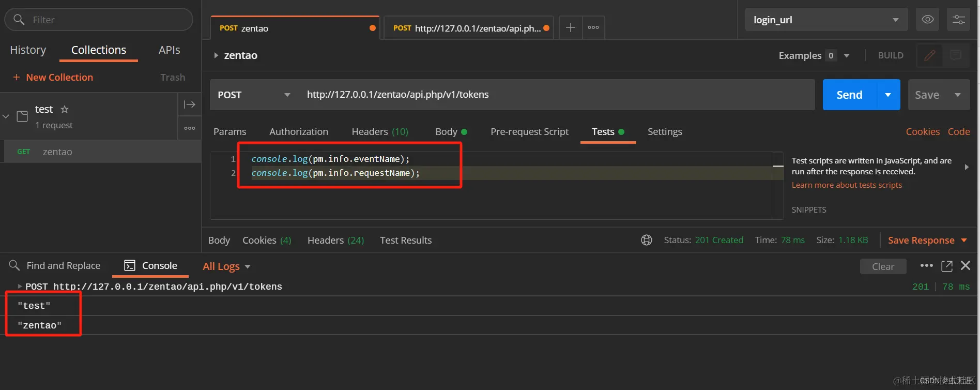Click the console output "zentao" line
This screenshot has height=390, width=980.
pos(40,325)
